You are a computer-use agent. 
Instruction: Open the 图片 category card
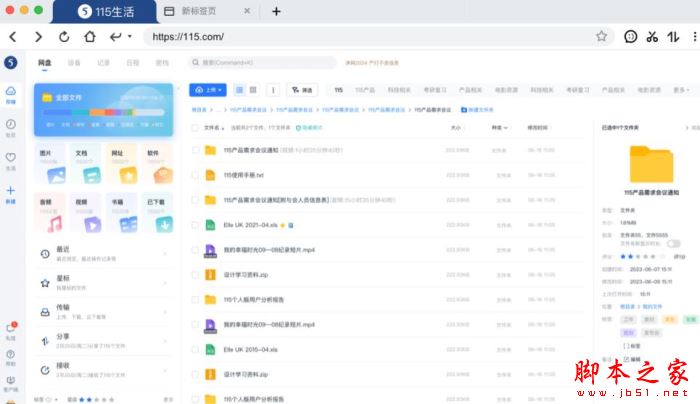point(51,163)
